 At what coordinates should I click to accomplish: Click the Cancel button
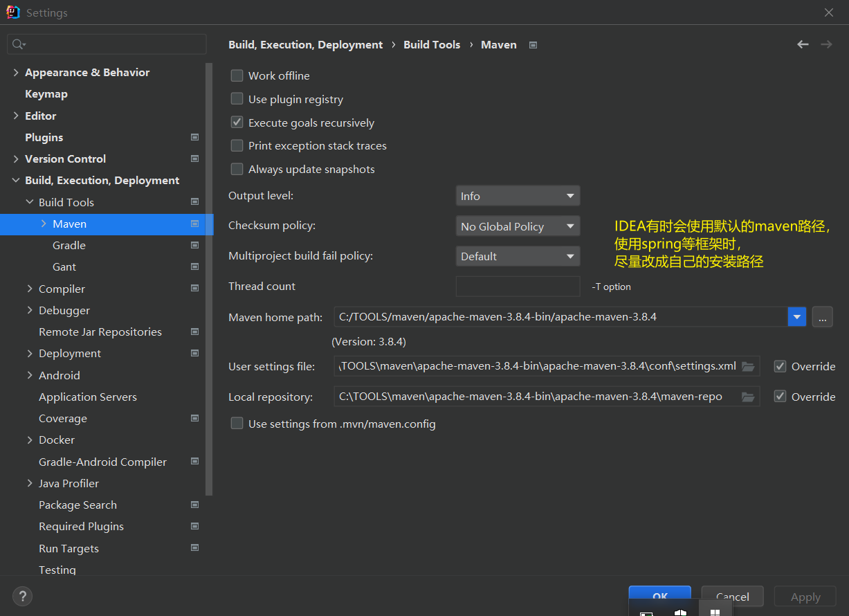732,597
